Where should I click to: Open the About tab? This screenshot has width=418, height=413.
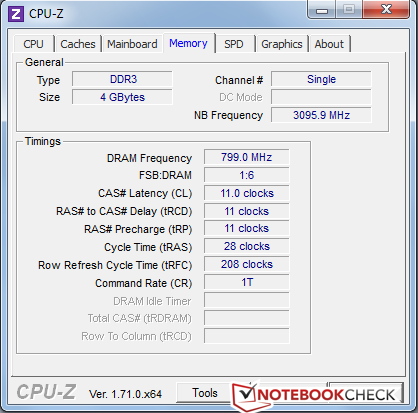click(x=329, y=44)
